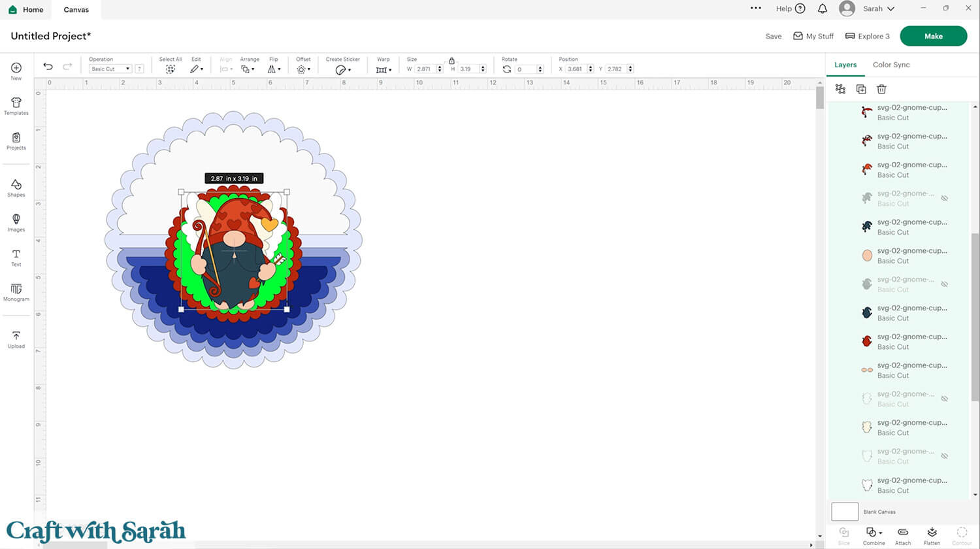980x549 pixels.
Task: Show hidden layer just below the paired peach ovals layer
Action: click(944, 399)
